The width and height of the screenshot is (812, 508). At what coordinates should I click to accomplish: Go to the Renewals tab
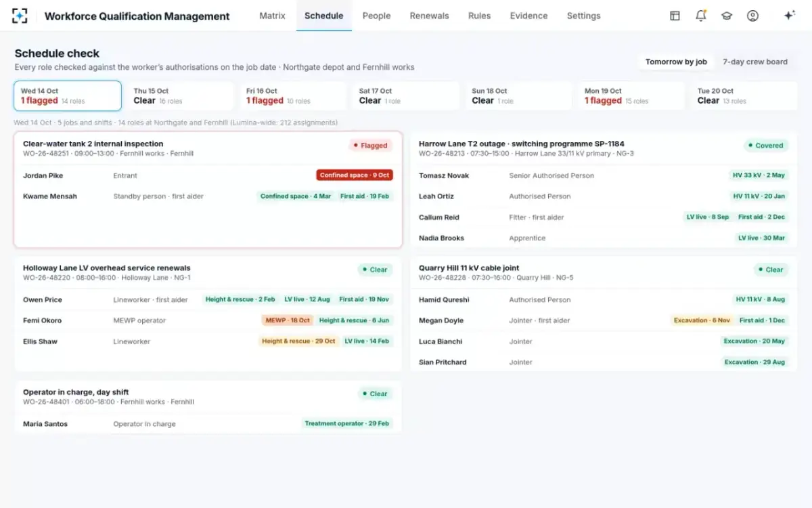pyautogui.click(x=429, y=16)
